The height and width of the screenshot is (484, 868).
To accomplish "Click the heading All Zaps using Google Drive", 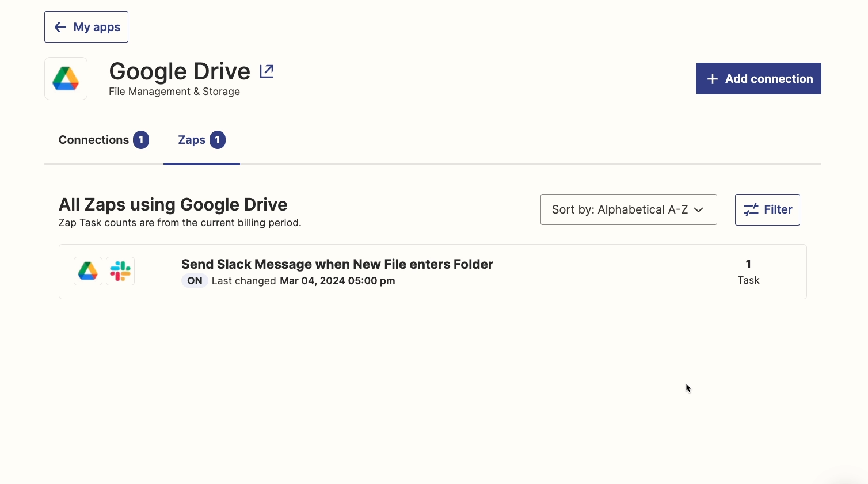I will click(x=173, y=204).
